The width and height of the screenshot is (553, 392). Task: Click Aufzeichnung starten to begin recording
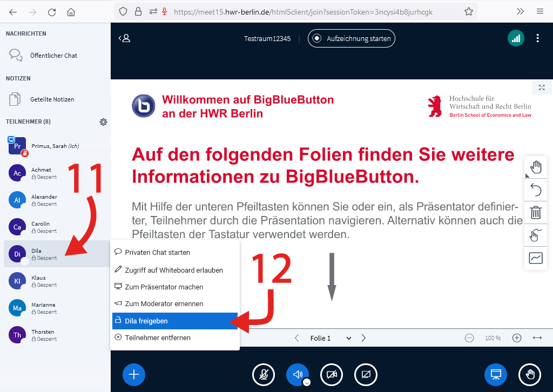[351, 38]
